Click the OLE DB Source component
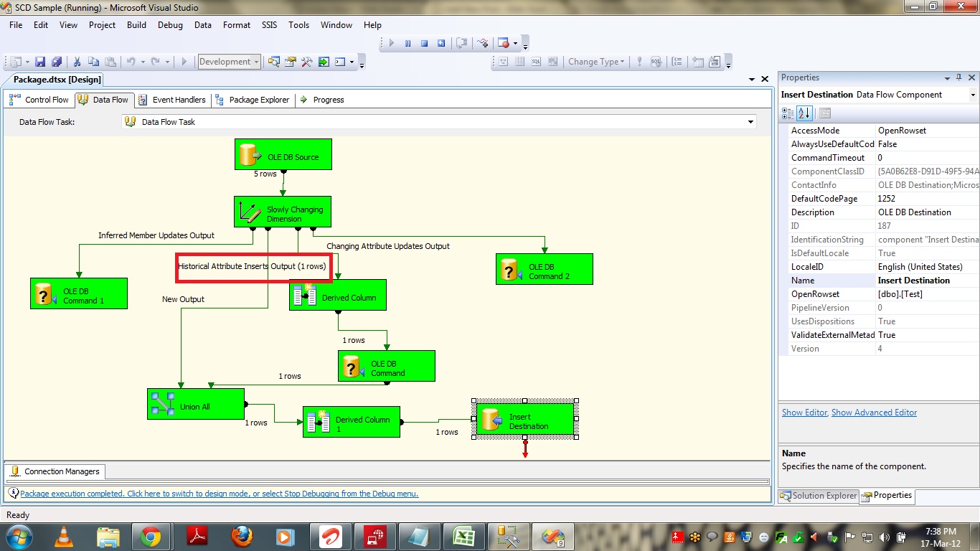The width and height of the screenshot is (980, 551). 283,154
